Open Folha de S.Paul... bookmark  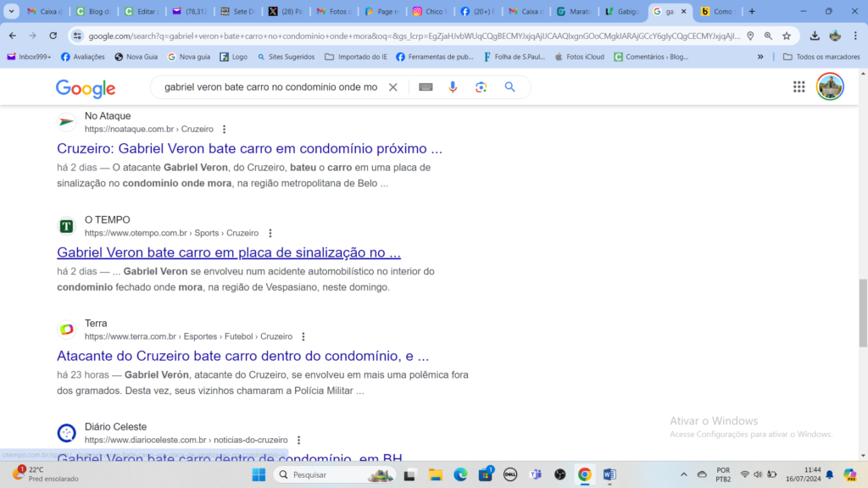(515, 57)
